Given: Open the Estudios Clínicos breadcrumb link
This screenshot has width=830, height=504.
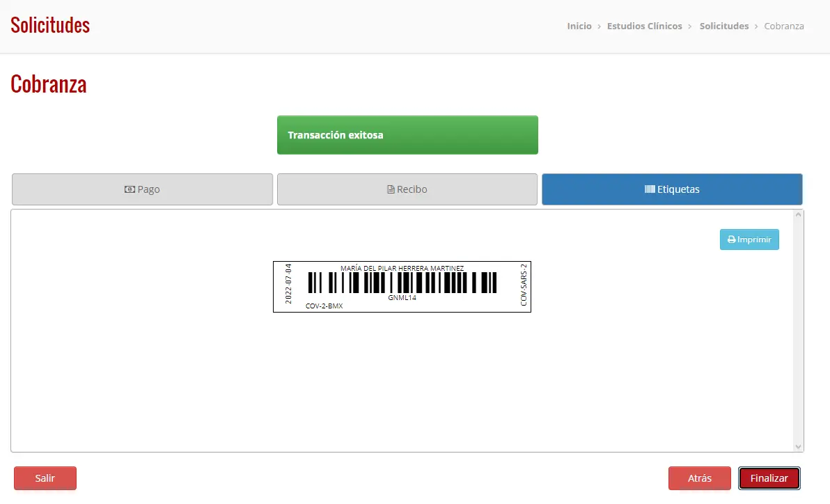Looking at the screenshot, I should [644, 26].
